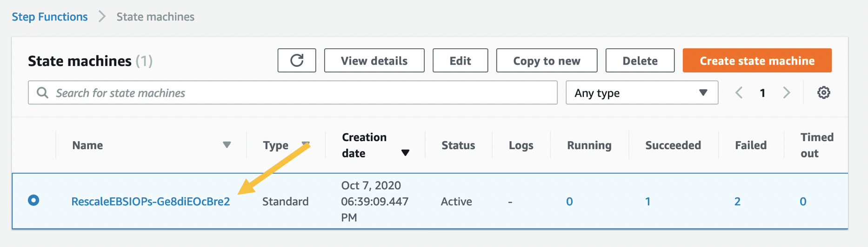The width and height of the screenshot is (868, 247).
Task: Click the refresh icon button
Action: (x=297, y=60)
